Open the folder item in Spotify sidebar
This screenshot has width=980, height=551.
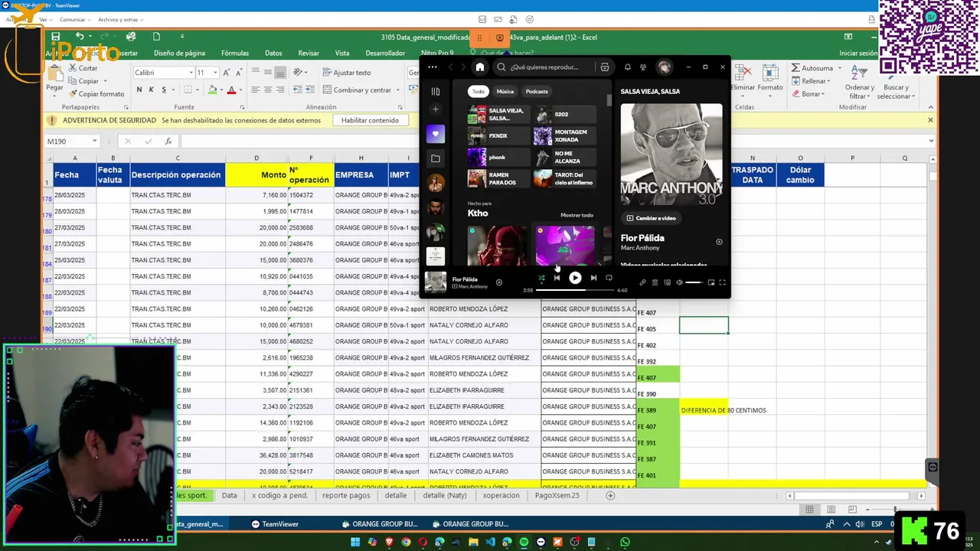436,158
